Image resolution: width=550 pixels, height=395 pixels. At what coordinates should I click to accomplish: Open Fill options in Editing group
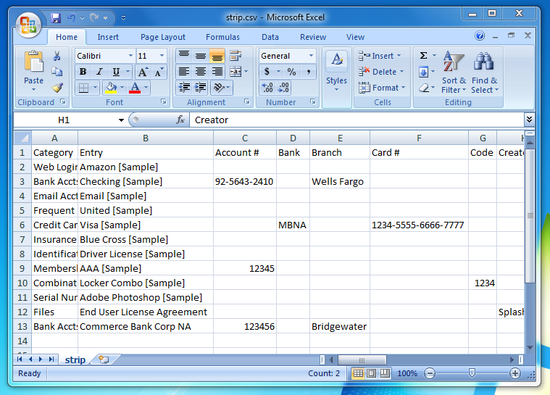pos(423,72)
